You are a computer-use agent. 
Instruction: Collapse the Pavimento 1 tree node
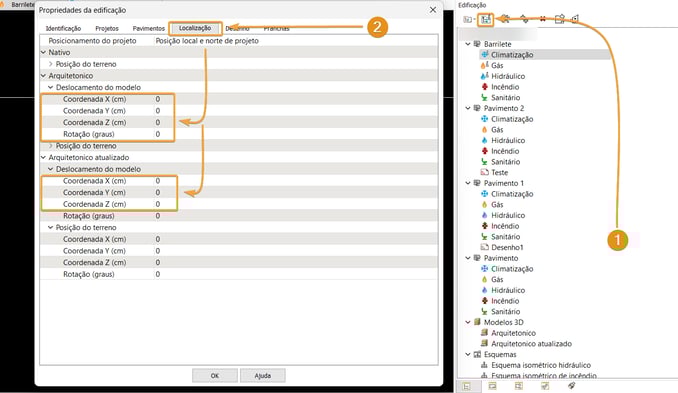(x=468, y=183)
